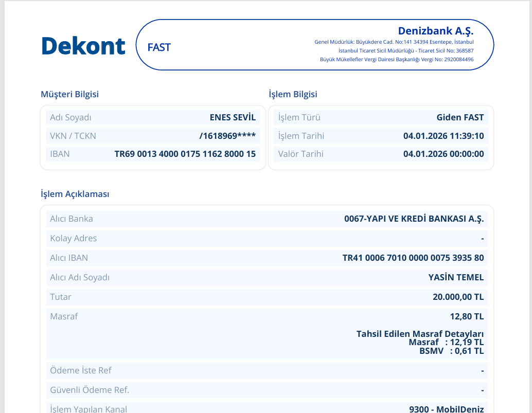The image size is (532, 413).
Task: Select the amount 20.000,00 TL
Action: click(458, 297)
